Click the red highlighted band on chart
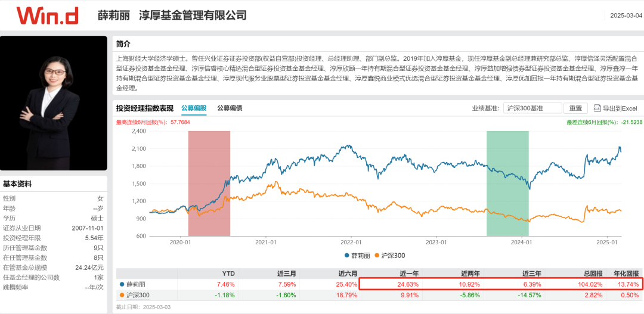644x314 pixels. coord(209,184)
